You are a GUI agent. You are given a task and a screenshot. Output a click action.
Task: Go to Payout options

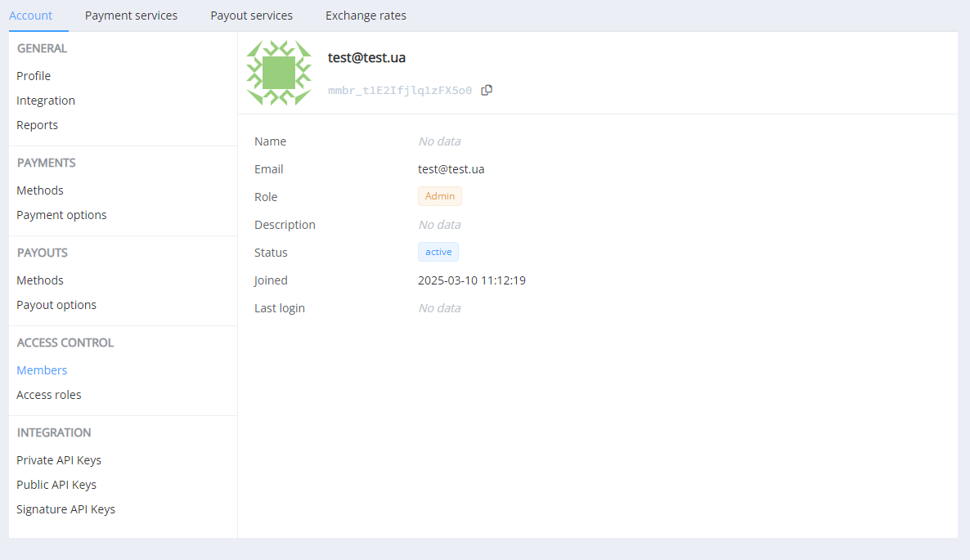point(56,305)
